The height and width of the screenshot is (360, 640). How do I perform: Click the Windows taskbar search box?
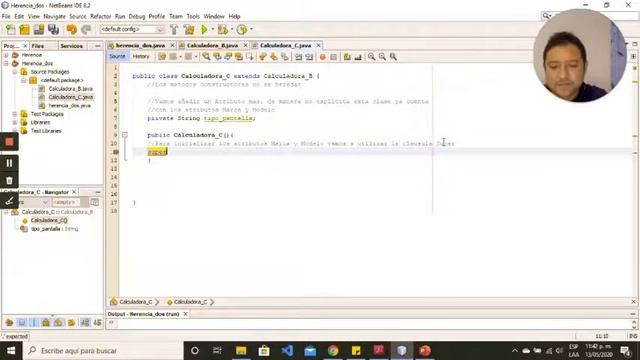tap(102, 351)
